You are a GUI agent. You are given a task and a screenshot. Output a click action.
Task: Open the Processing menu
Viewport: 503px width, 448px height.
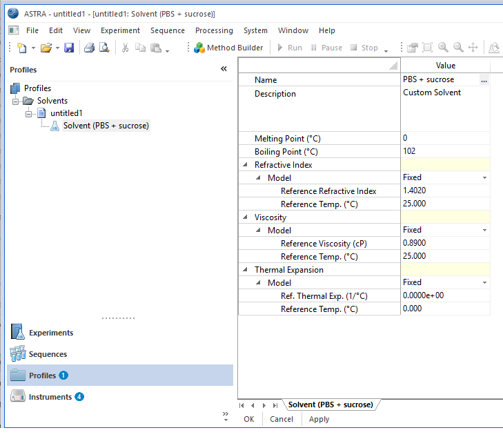click(214, 30)
